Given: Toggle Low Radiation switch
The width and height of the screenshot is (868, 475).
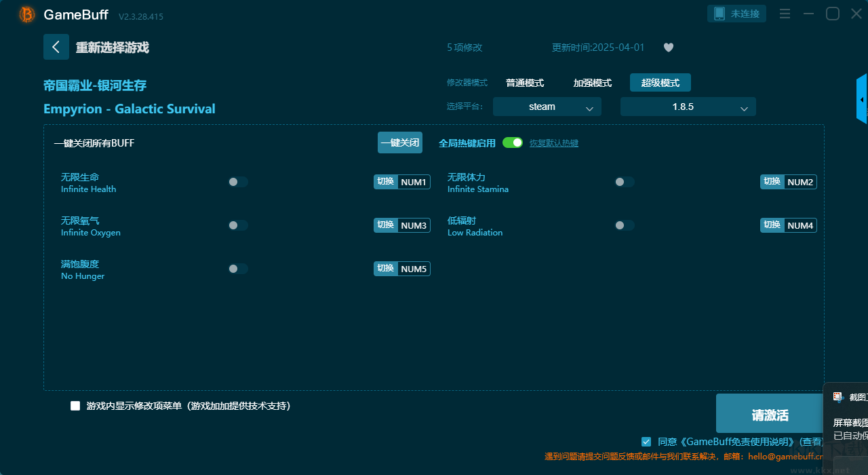Looking at the screenshot, I should coord(625,225).
